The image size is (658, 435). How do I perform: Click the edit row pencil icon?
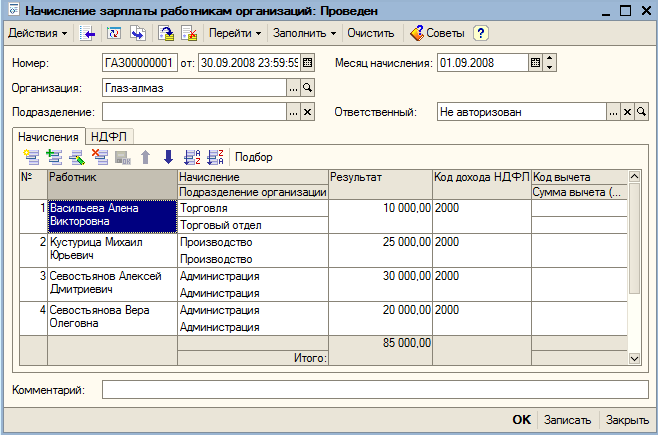[77, 157]
